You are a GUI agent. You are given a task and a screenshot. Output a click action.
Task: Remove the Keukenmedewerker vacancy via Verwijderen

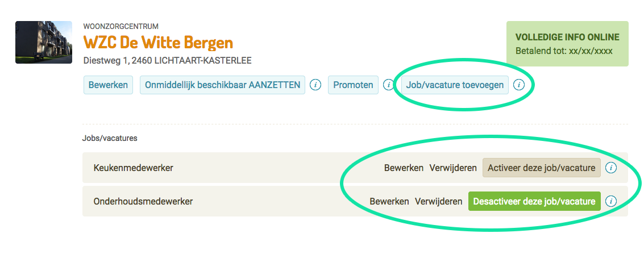pos(453,168)
